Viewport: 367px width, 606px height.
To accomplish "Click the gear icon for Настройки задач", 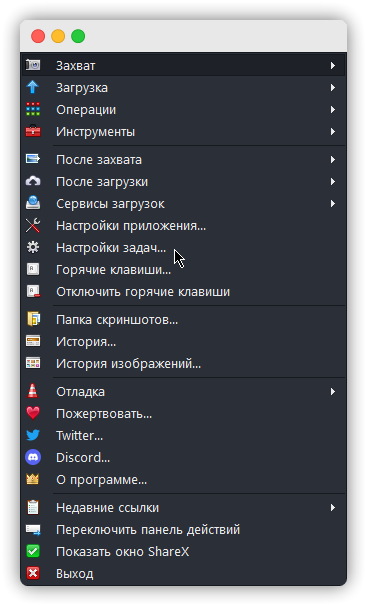I will click(x=33, y=247).
